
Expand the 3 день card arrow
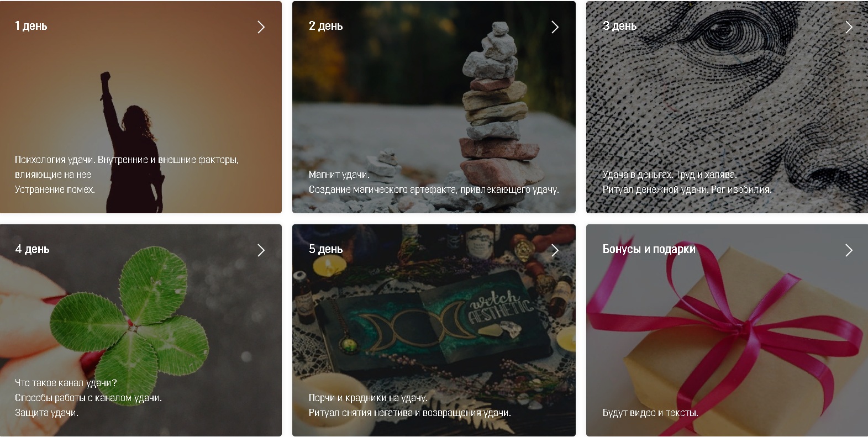tap(849, 27)
